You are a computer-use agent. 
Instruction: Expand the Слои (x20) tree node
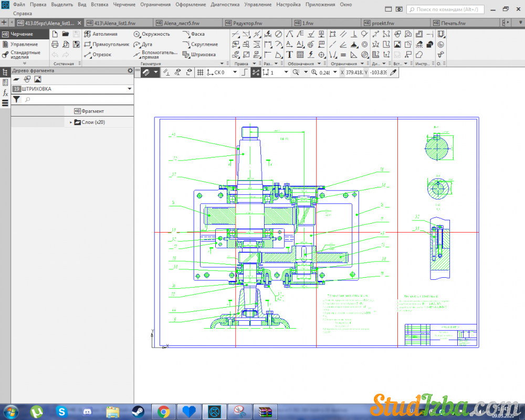pyautogui.click(x=71, y=122)
